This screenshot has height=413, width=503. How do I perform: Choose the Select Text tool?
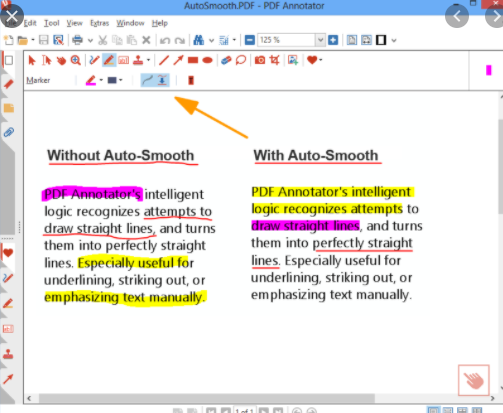click(x=47, y=60)
